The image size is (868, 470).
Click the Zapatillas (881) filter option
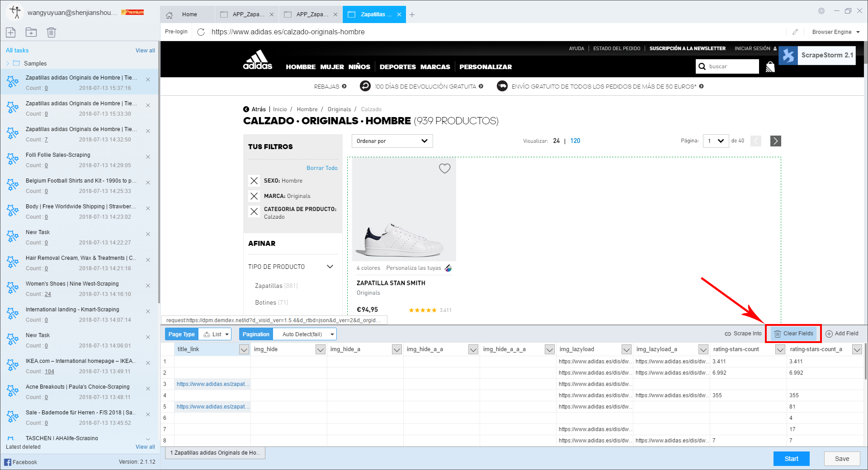(276, 286)
